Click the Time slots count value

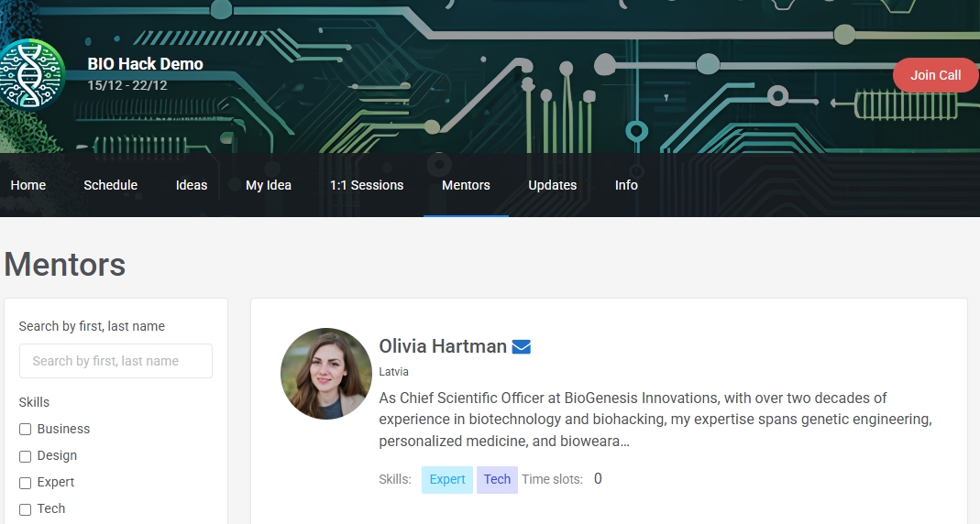point(598,479)
